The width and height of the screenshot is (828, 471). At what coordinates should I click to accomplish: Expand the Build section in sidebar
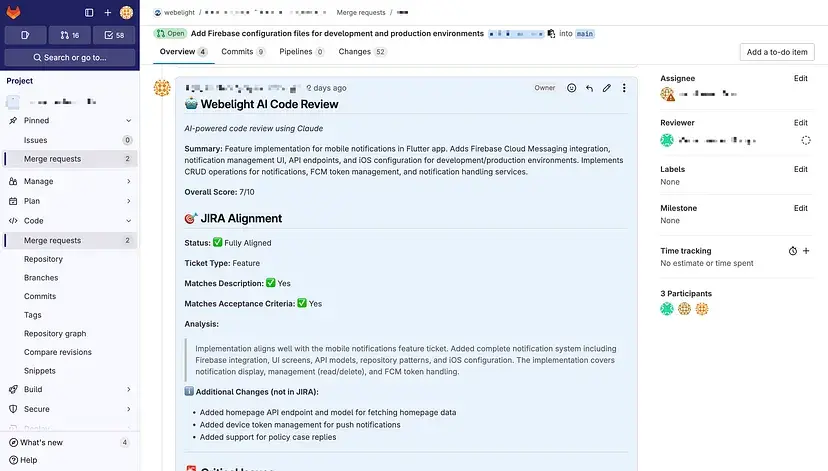[129, 389]
